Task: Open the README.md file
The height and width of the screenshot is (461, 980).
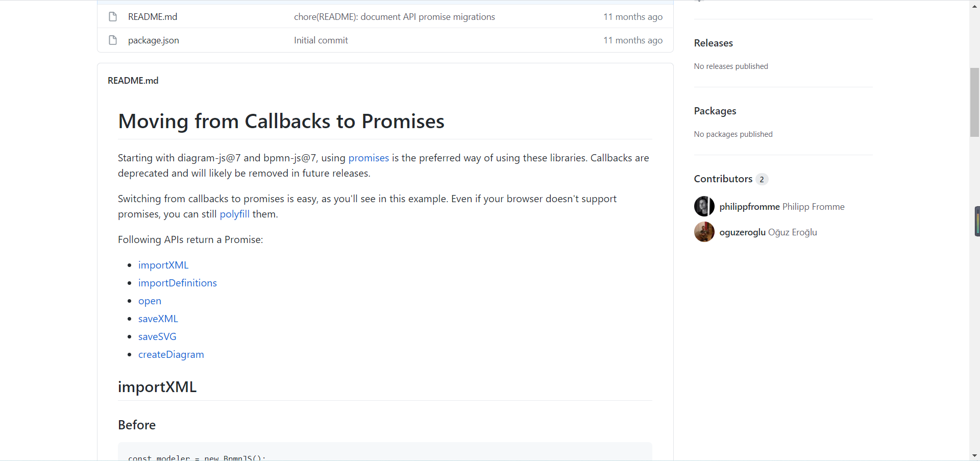Action: tap(152, 16)
